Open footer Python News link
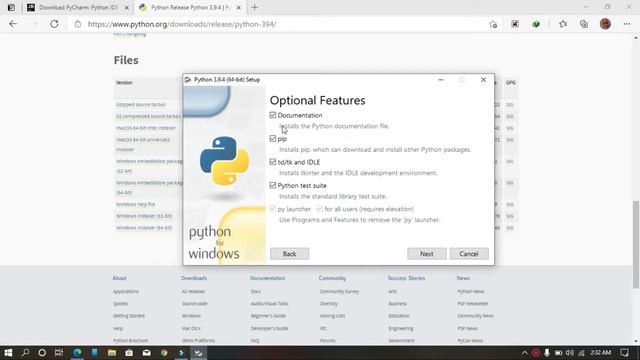The image size is (640, 360). (471, 291)
